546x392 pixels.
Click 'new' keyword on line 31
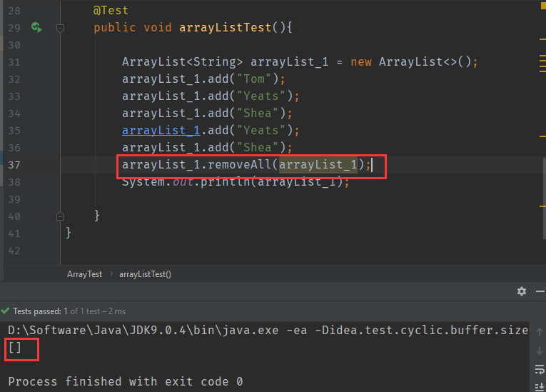(x=361, y=62)
